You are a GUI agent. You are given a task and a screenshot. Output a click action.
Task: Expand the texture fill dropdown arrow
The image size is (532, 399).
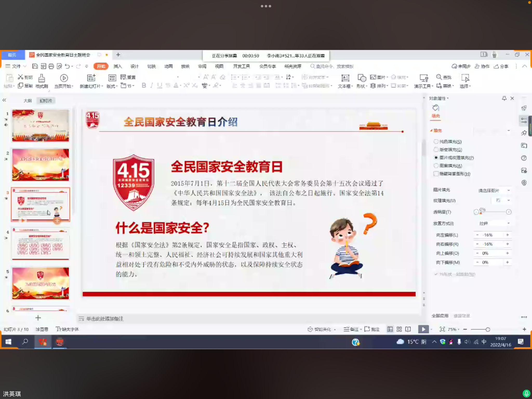509,200
